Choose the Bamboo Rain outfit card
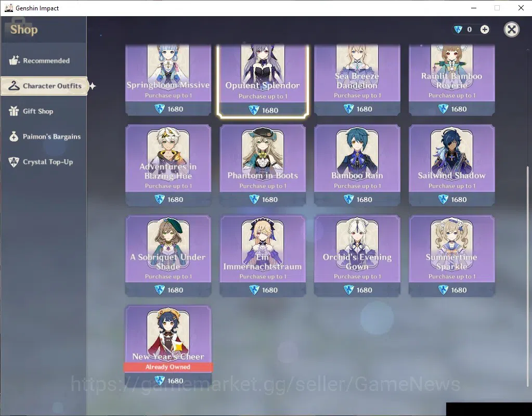 pos(357,165)
